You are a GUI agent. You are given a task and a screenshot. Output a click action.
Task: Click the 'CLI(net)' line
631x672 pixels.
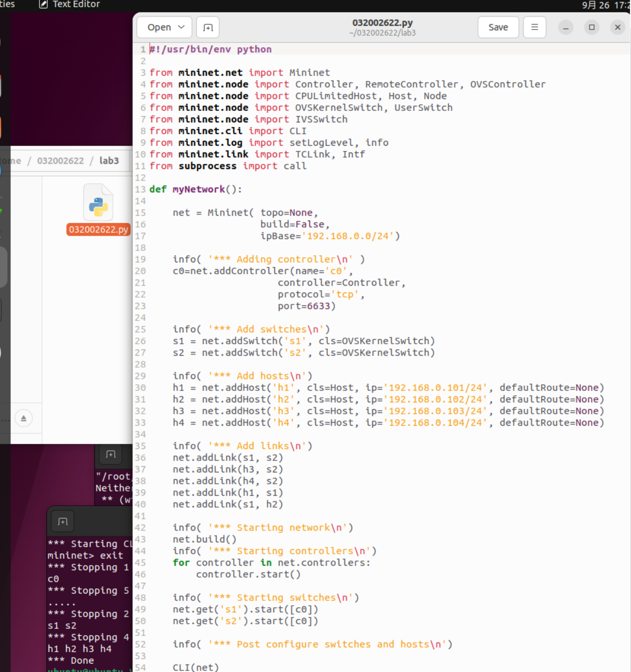(196, 667)
